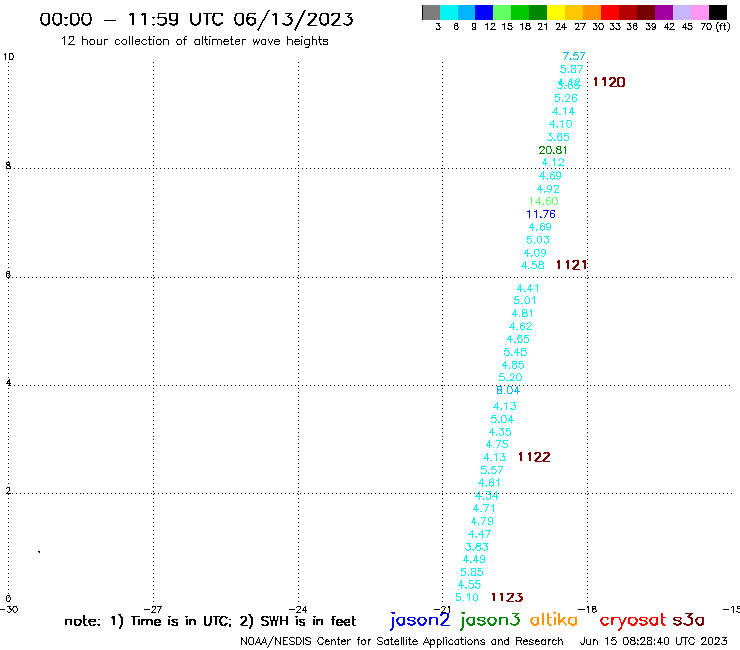Click the wave height value 5.03
The height and width of the screenshot is (650, 740).
tap(538, 240)
